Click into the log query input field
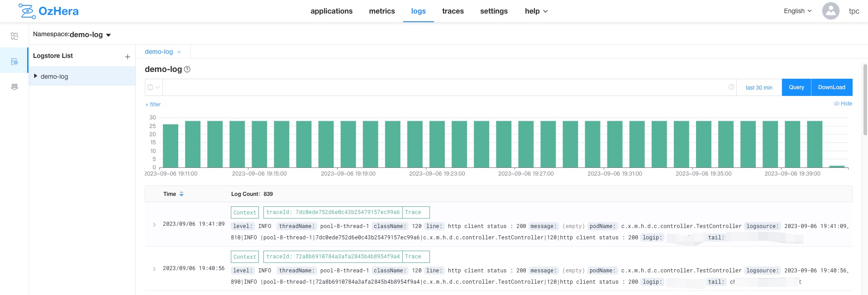The width and height of the screenshot is (868, 295). [x=444, y=87]
